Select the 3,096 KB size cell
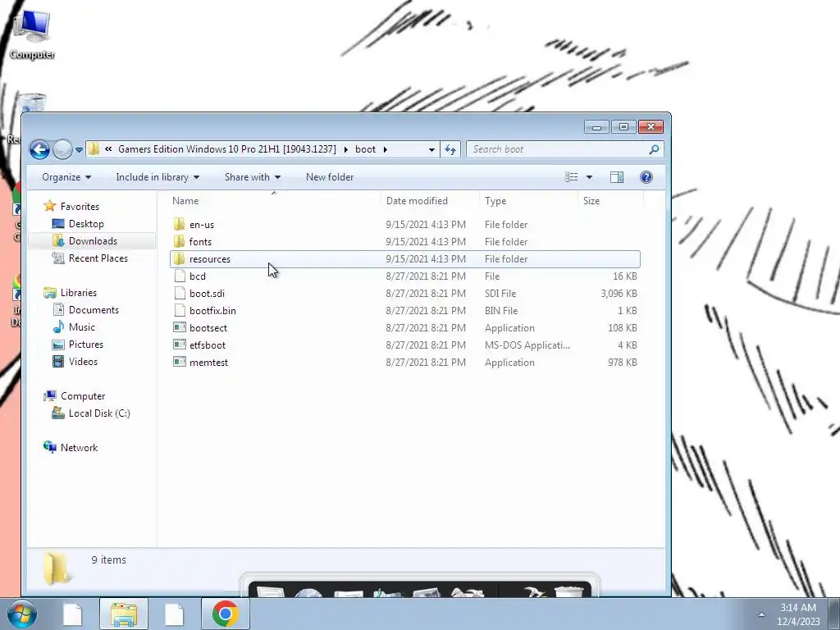This screenshot has height=630, width=840. click(x=619, y=293)
